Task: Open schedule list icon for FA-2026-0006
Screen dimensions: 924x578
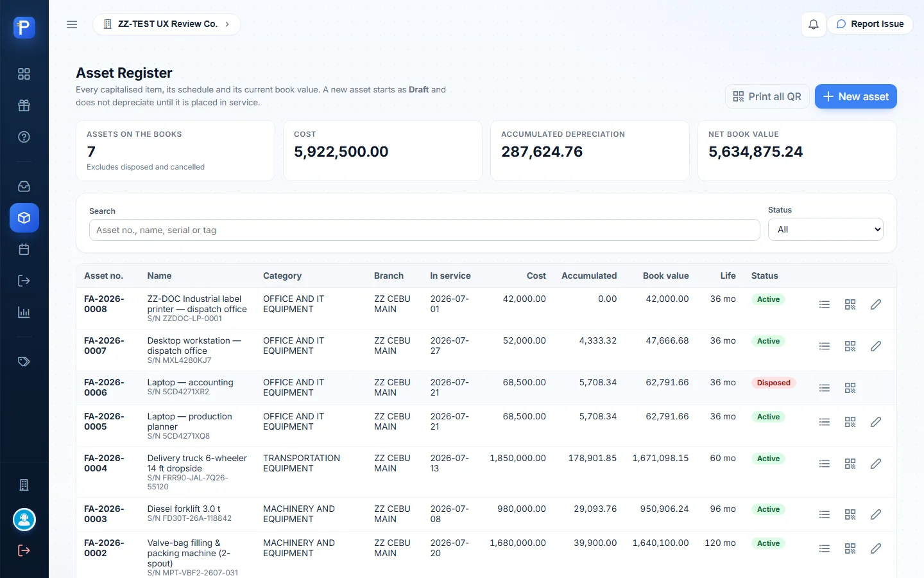Action: [825, 388]
